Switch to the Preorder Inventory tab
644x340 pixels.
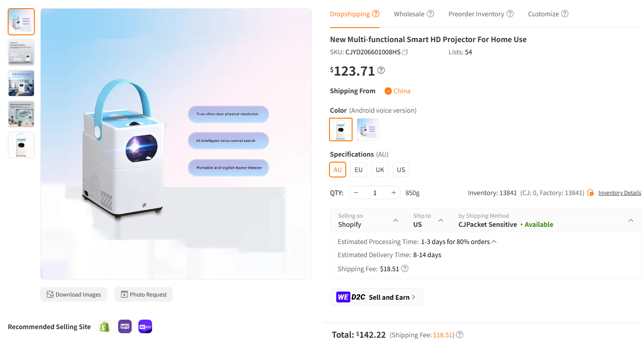click(476, 14)
